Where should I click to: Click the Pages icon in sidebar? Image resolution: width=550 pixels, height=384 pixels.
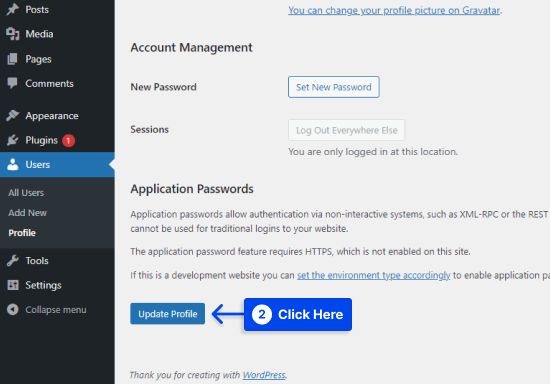point(12,59)
